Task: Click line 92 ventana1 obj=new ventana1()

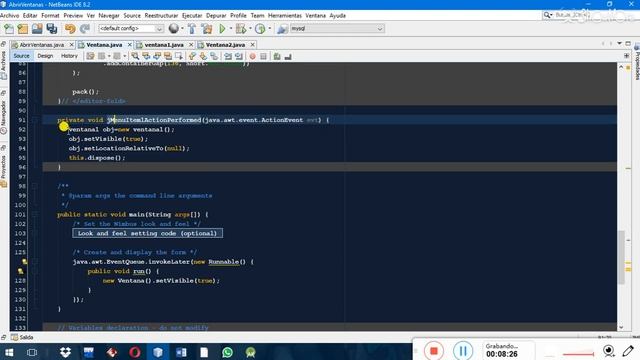Action: pos(122,129)
